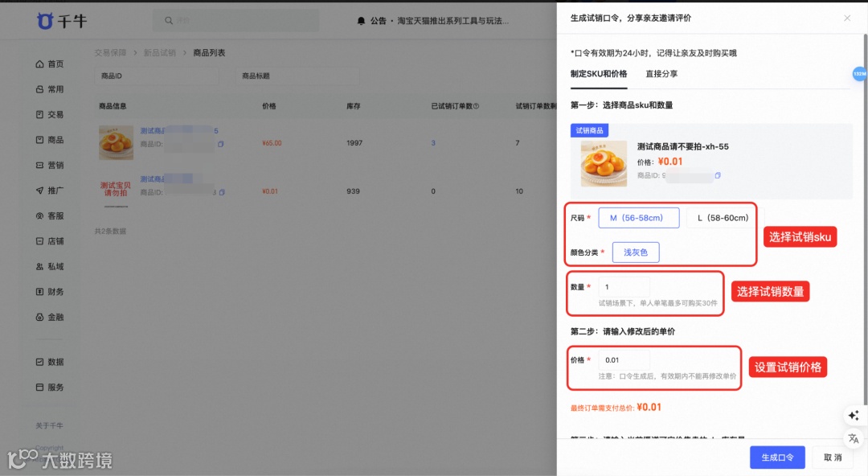Click the 关于千牛 link
Viewport: 868px width, 476px height.
pyautogui.click(x=49, y=425)
